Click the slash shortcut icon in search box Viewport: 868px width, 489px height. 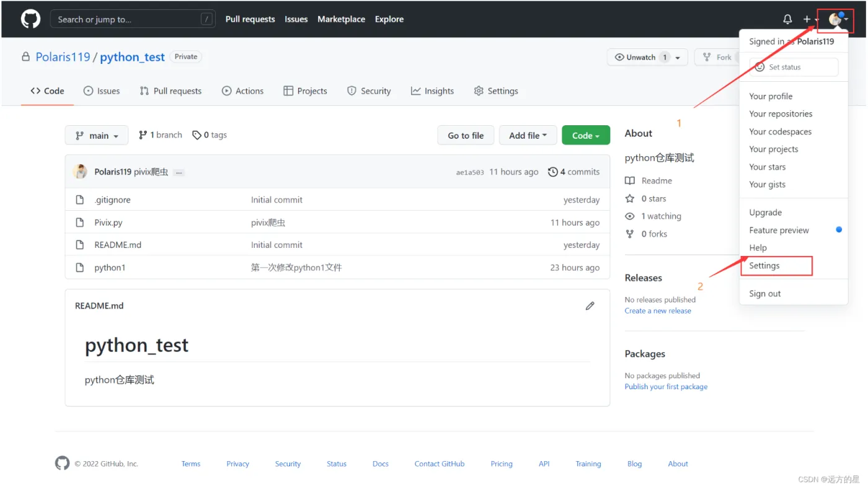coord(206,19)
